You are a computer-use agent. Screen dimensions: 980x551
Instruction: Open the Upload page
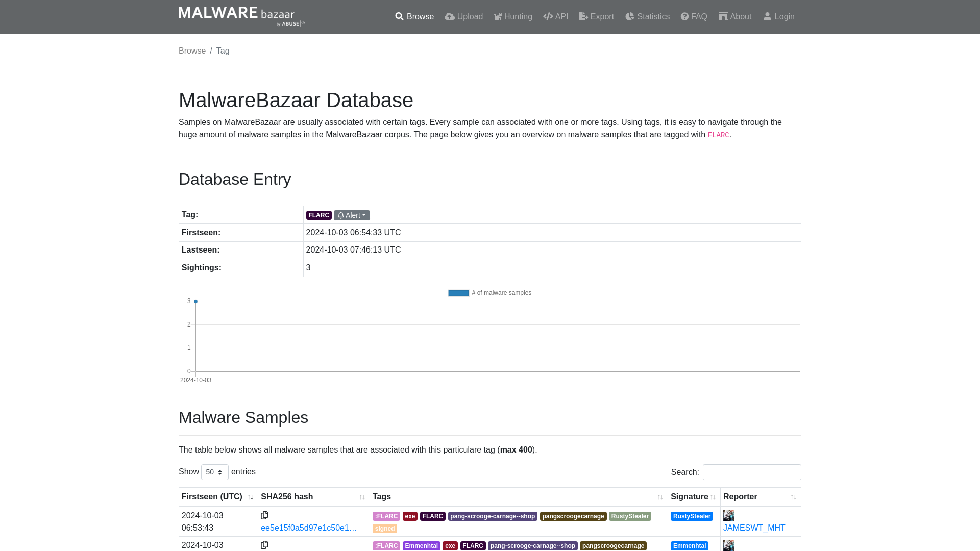463,17
